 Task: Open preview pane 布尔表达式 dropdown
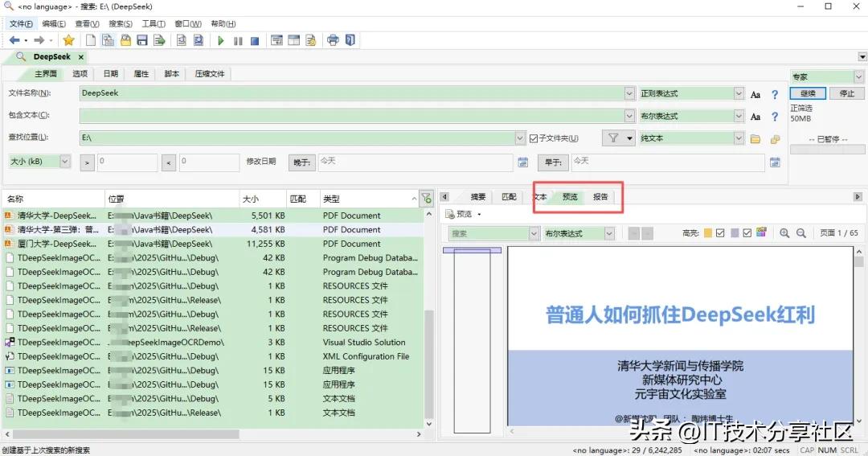(x=609, y=233)
